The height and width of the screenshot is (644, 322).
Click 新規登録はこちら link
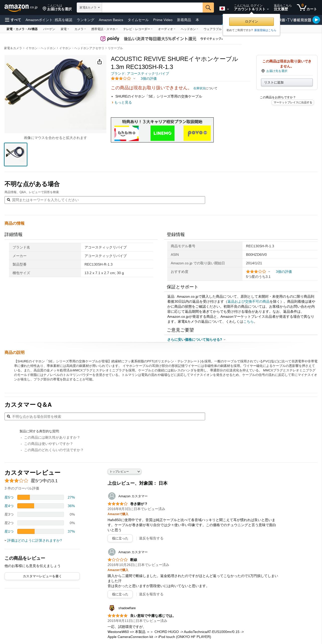[x=265, y=30]
